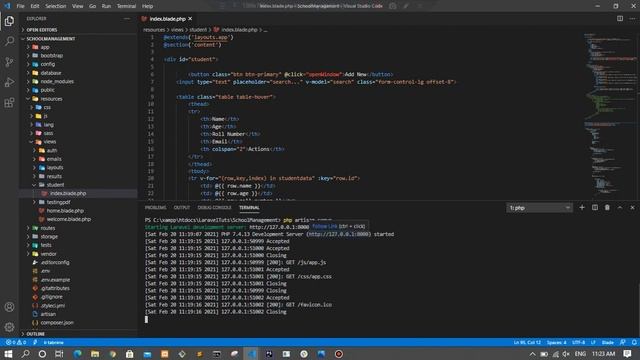Click the Blade language mode indicator
The height and width of the screenshot is (360, 640).
607,342
